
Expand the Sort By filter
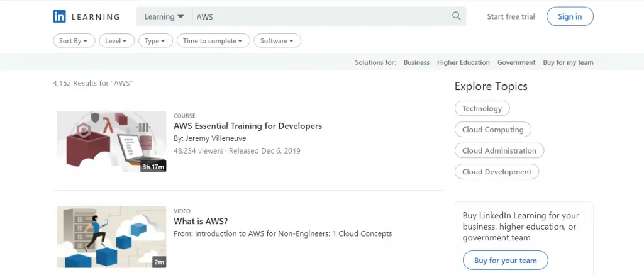pyautogui.click(x=74, y=41)
